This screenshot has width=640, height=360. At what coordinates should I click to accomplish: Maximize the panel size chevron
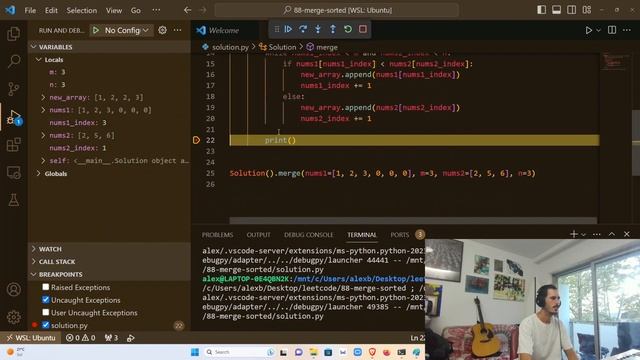coord(612,234)
